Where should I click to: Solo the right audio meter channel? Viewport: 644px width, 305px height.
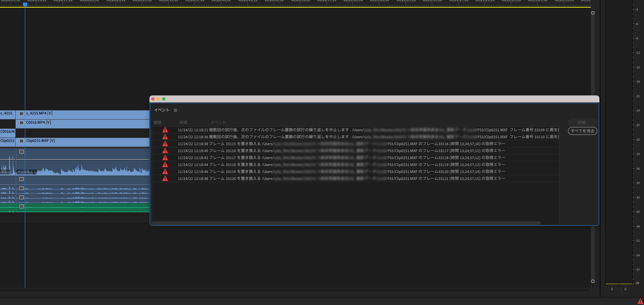point(626,289)
